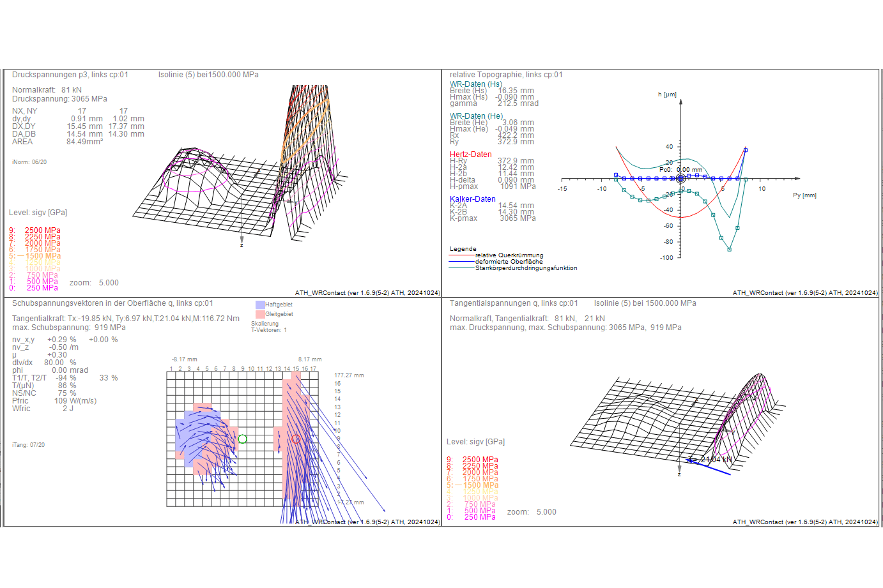Click the red circle marker in the vector grid
This screenshot has width=883, height=588.
click(x=296, y=439)
